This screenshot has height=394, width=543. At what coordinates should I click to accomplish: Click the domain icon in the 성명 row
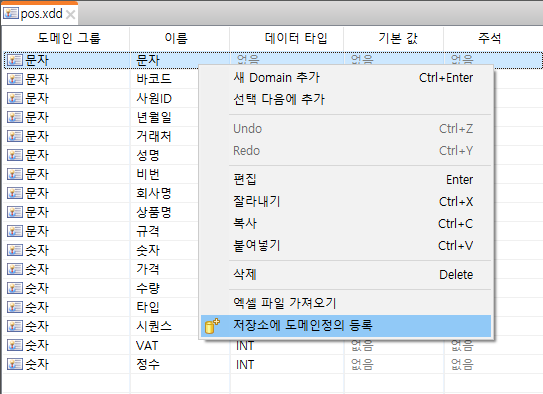point(15,155)
